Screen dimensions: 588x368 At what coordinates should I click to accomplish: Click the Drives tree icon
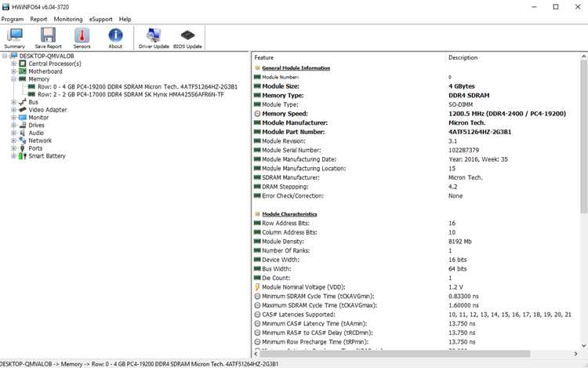click(x=23, y=125)
